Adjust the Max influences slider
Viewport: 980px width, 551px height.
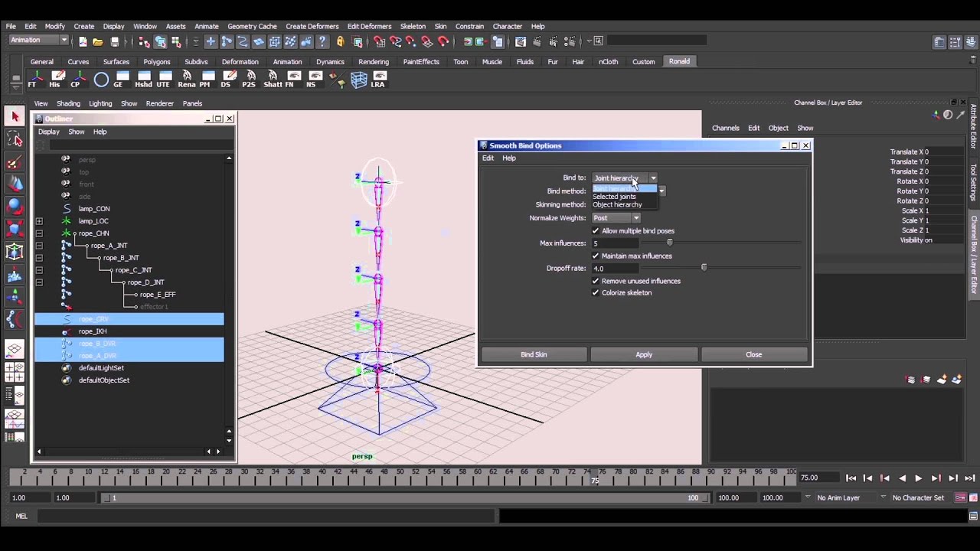pos(669,243)
